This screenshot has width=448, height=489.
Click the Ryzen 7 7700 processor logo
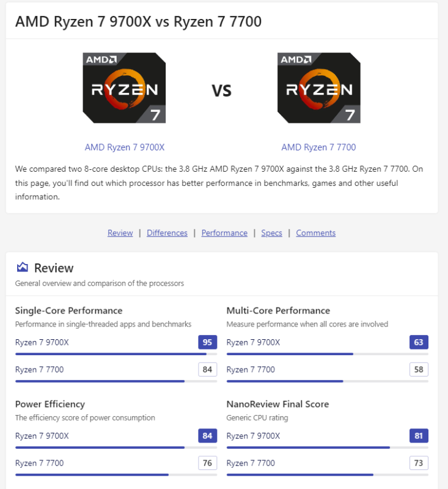[319, 87]
